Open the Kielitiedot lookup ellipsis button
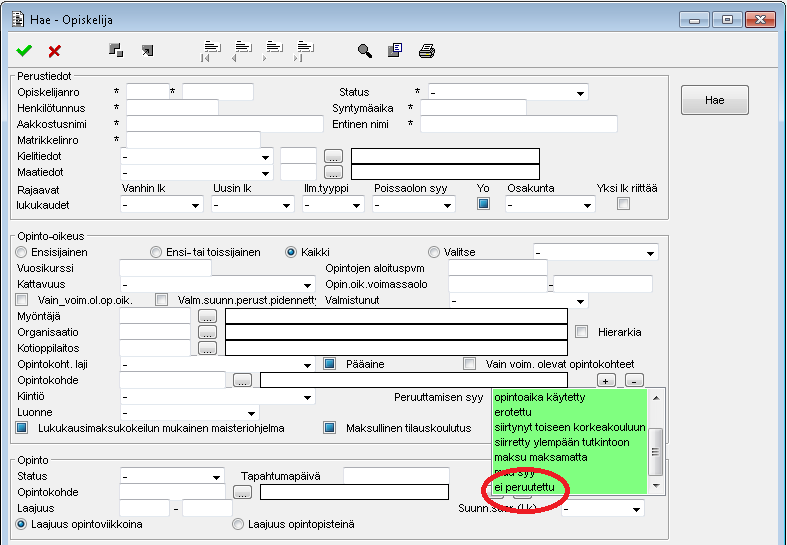787x545 pixels. click(333, 156)
